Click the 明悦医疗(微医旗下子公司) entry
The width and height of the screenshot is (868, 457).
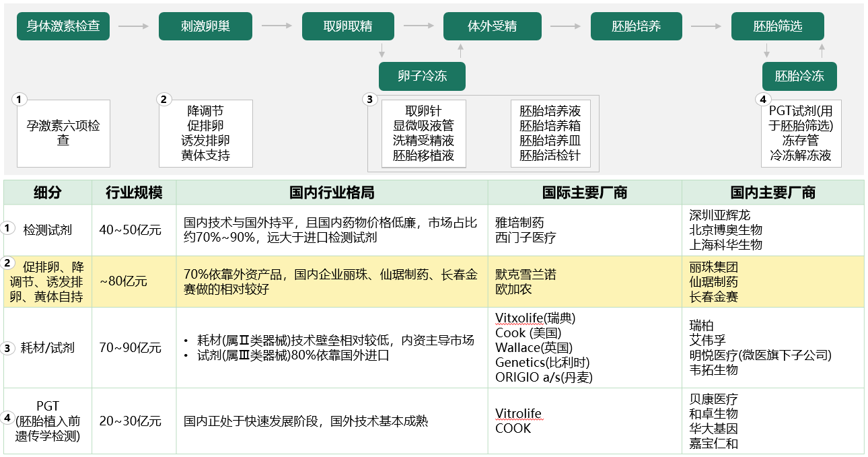click(x=760, y=355)
